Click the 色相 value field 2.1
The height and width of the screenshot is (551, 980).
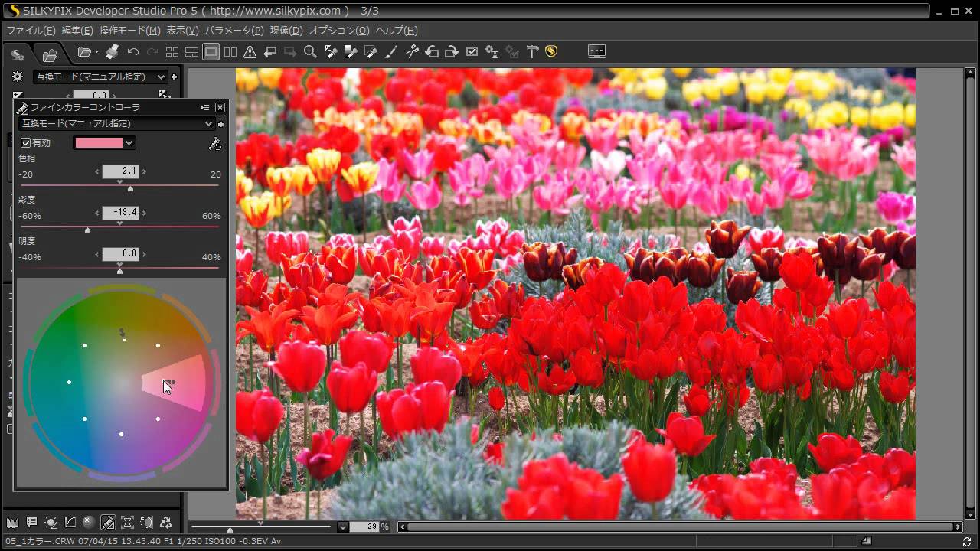click(120, 171)
